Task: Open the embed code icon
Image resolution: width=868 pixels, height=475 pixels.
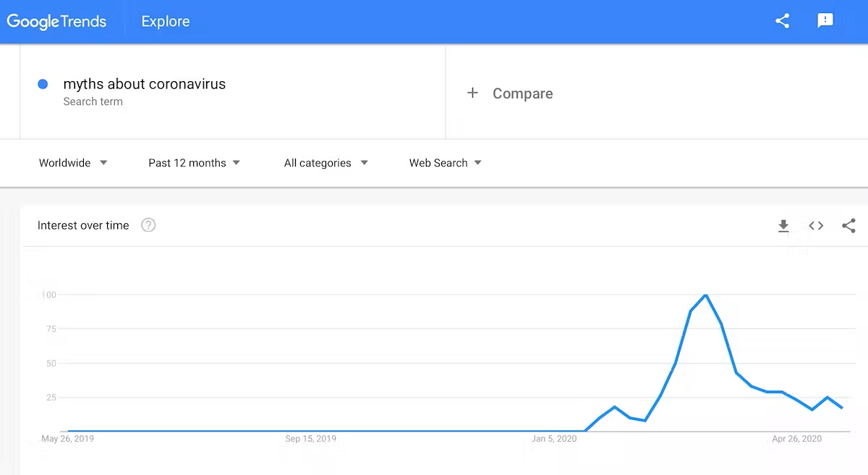Action: point(816,226)
